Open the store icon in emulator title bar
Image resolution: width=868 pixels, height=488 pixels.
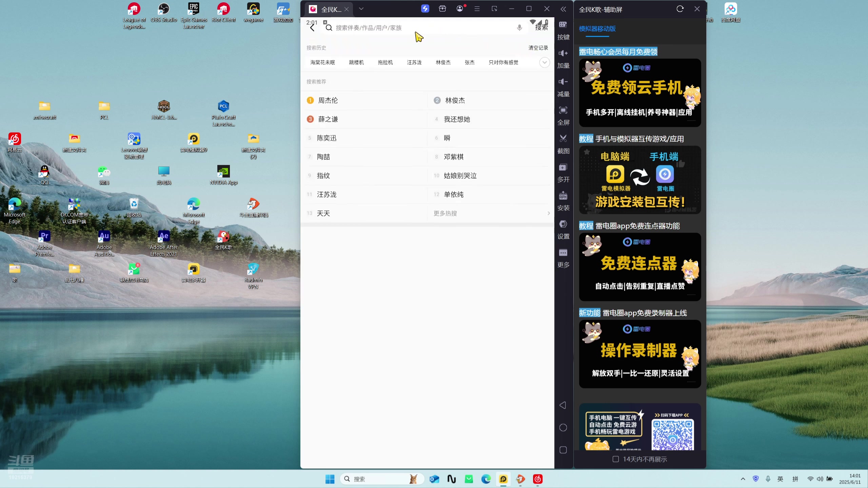pyautogui.click(x=442, y=9)
